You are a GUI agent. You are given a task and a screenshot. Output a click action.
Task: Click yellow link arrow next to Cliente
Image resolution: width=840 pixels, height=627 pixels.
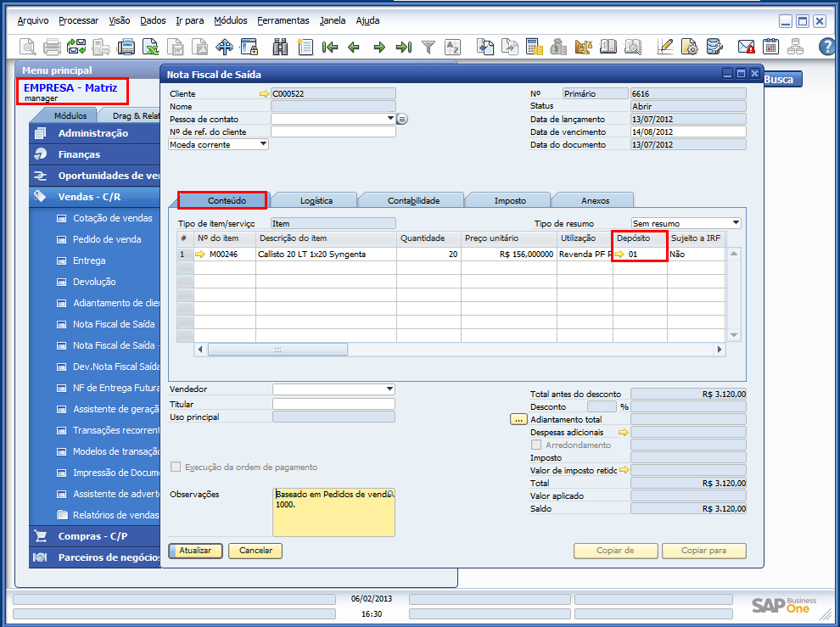(x=264, y=94)
